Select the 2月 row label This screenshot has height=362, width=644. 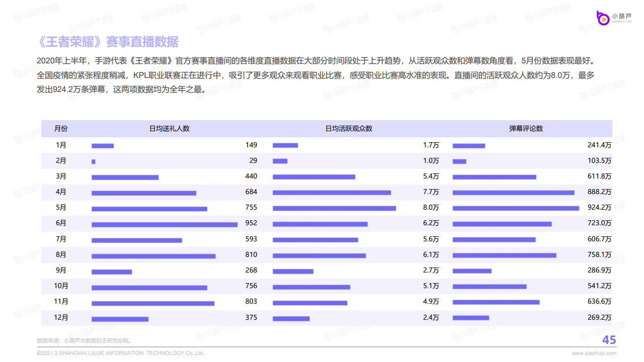[61, 161]
